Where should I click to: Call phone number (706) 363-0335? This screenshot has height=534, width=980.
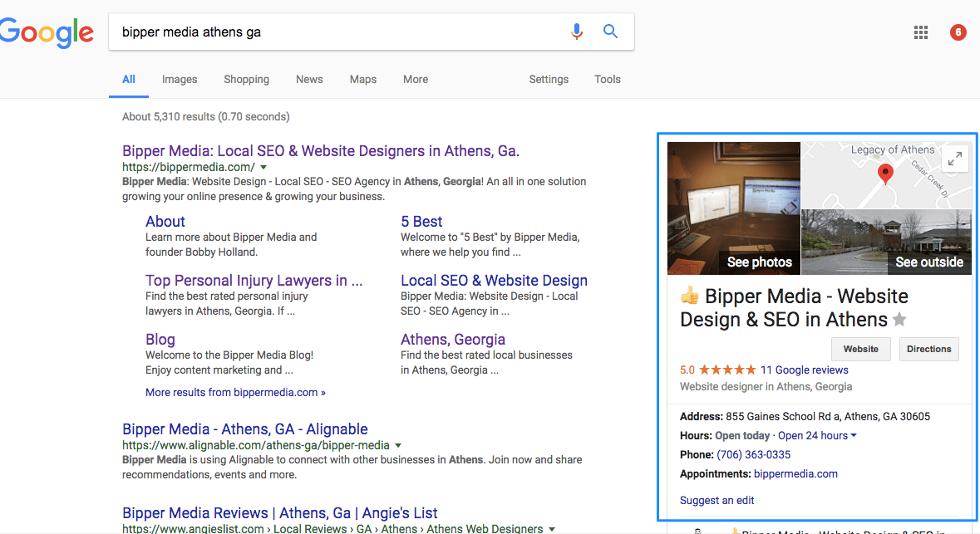[x=753, y=454]
